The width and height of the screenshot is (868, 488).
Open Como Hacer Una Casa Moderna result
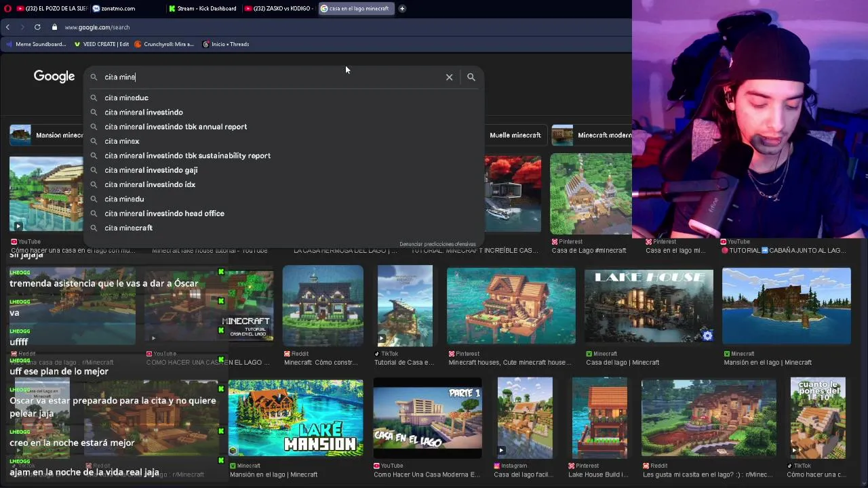[x=427, y=474]
